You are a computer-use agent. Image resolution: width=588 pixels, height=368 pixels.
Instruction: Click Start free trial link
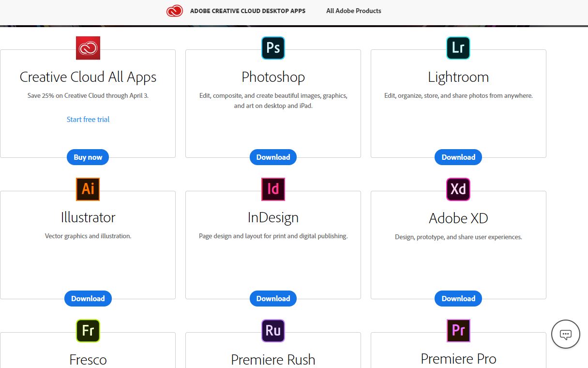click(88, 119)
